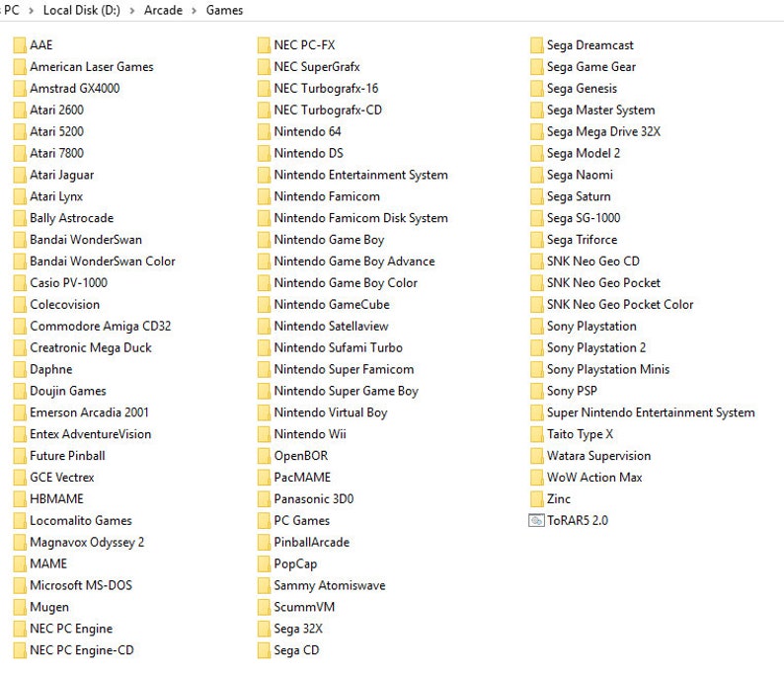Select the Bally Astrocade folder name
The width and height of the screenshot is (784, 673).
[71, 218]
